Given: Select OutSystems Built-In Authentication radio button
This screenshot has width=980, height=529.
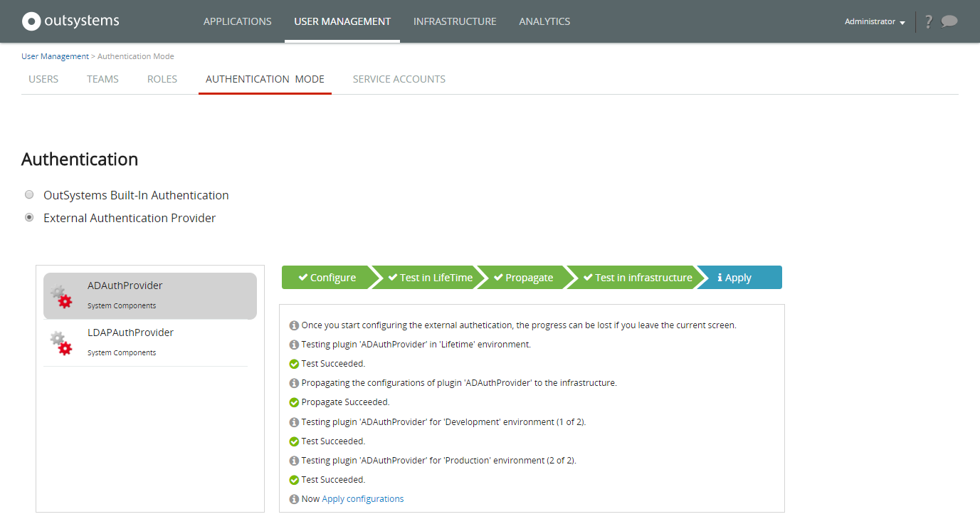Looking at the screenshot, I should tap(29, 194).
